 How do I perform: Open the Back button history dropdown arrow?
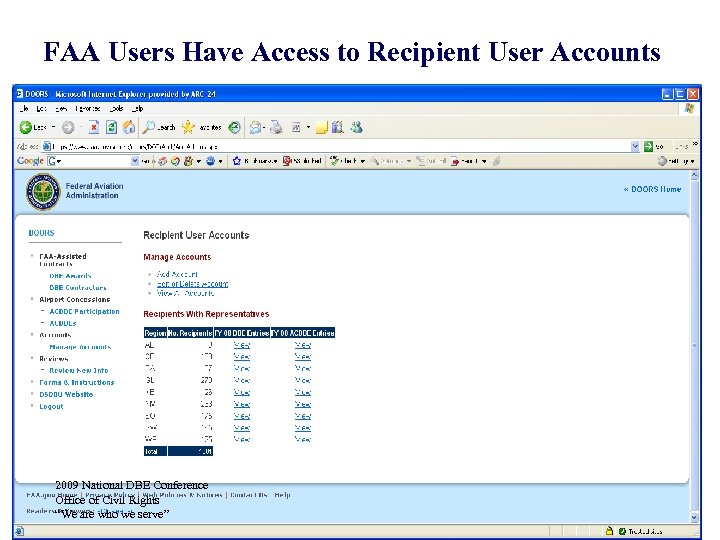pyautogui.click(x=53, y=127)
